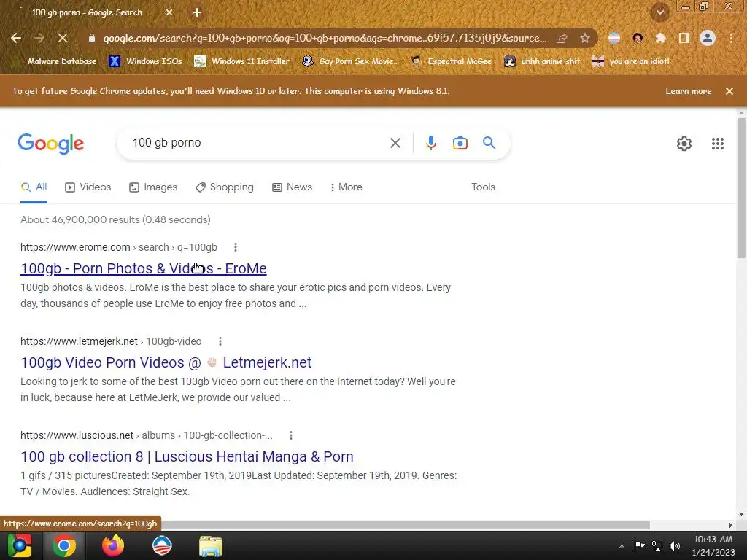Image resolution: width=747 pixels, height=560 pixels.
Task: Switch to Chrome from the taskbar
Action: [x=64, y=545]
